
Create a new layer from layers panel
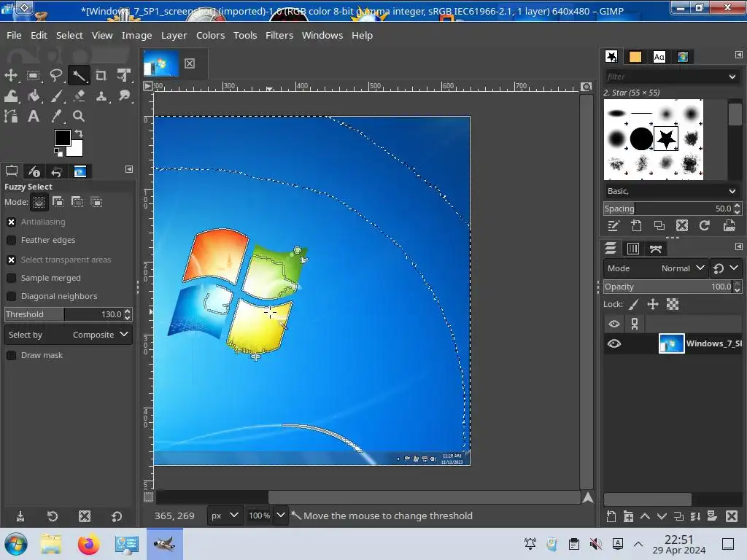(x=611, y=516)
